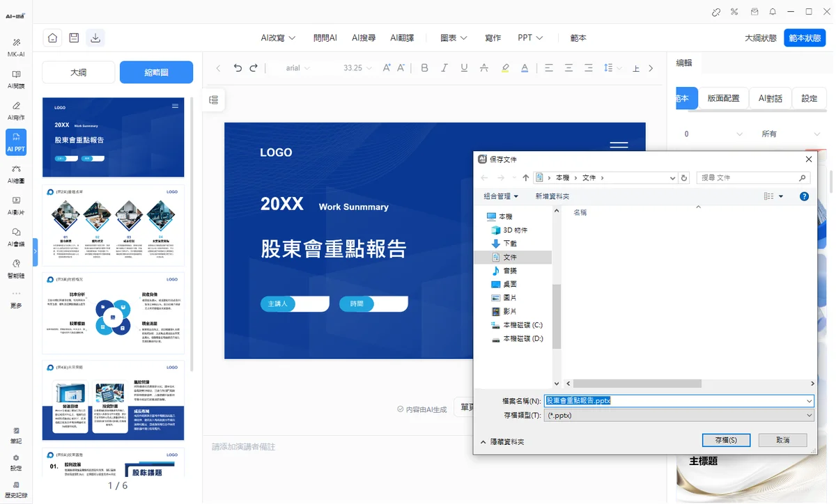Open the AI搜尋 menu item

[364, 38]
